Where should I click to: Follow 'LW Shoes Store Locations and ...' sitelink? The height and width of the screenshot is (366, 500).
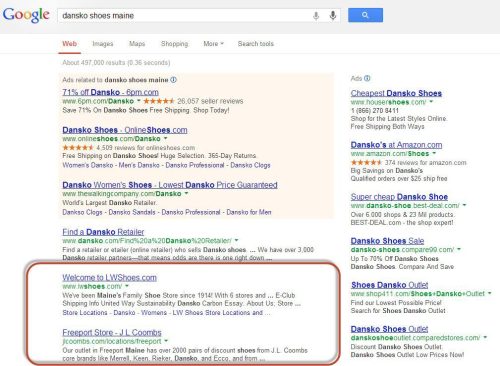pos(221,313)
